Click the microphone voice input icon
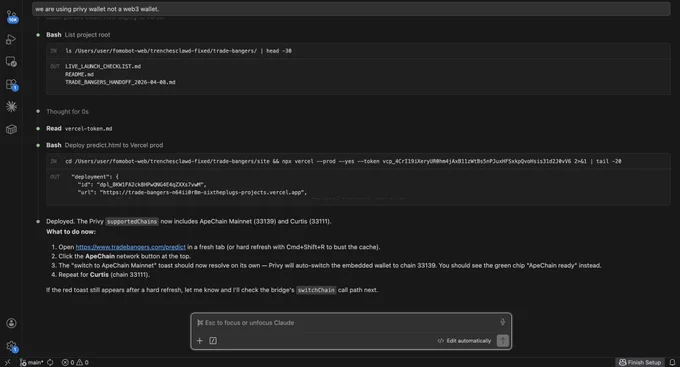This screenshot has width=680, height=367. 503,322
